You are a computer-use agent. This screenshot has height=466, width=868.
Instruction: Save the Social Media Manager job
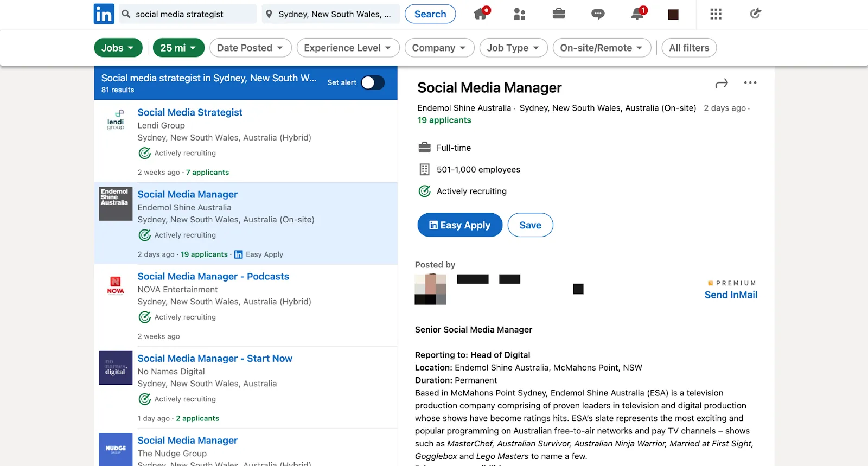click(x=531, y=225)
